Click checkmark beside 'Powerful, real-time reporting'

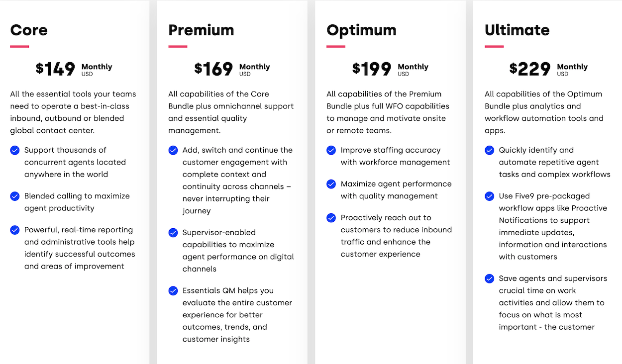(15, 230)
